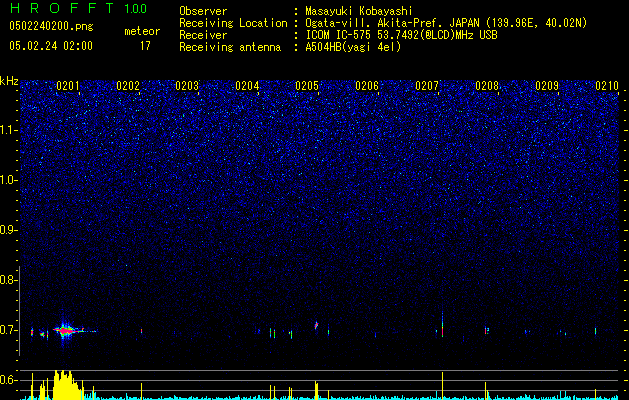Select the A504HB(yagi 4el) antenna text

(x=353, y=47)
